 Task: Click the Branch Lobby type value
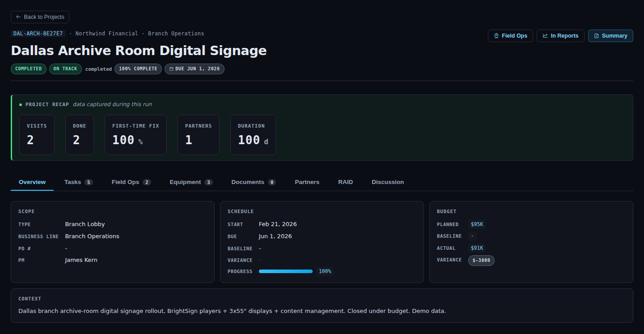[x=85, y=224]
